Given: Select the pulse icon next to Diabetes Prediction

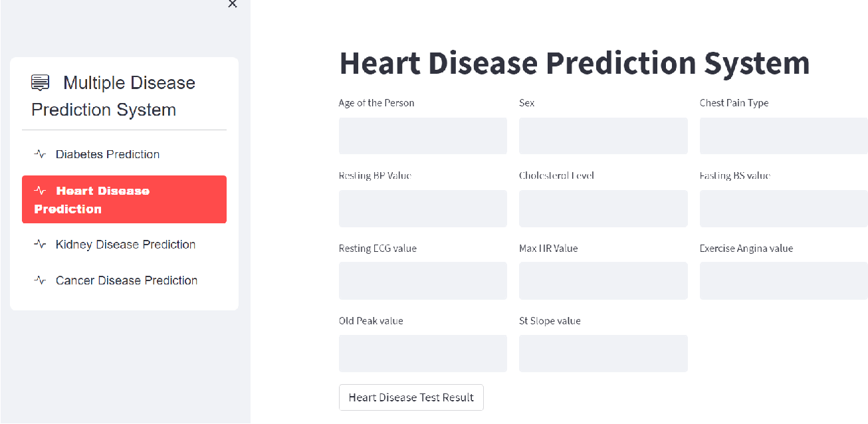Looking at the screenshot, I should pyautogui.click(x=40, y=154).
